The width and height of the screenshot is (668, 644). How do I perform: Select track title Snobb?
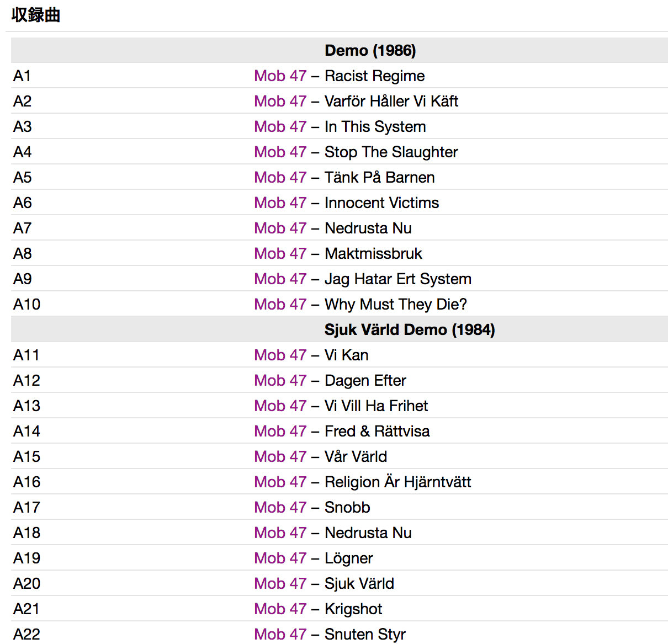tap(347, 507)
